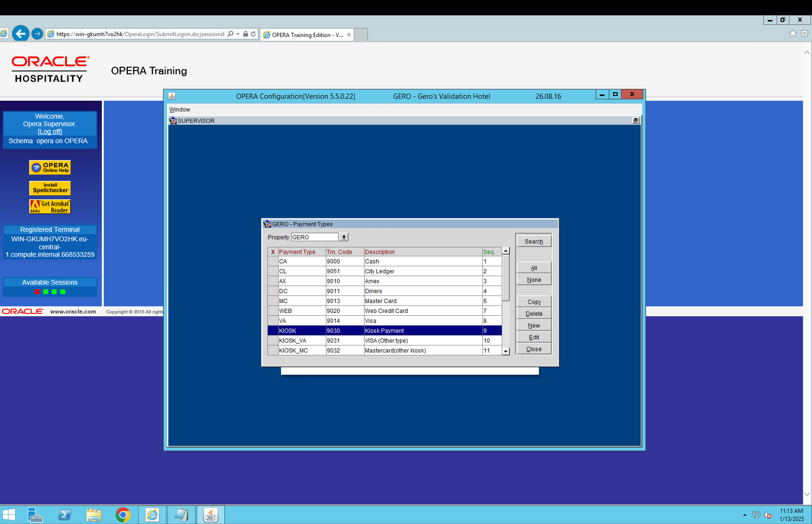The image size is (812, 524).
Task: Click the Get Acrobat Reader icon
Action: click(50, 206)
